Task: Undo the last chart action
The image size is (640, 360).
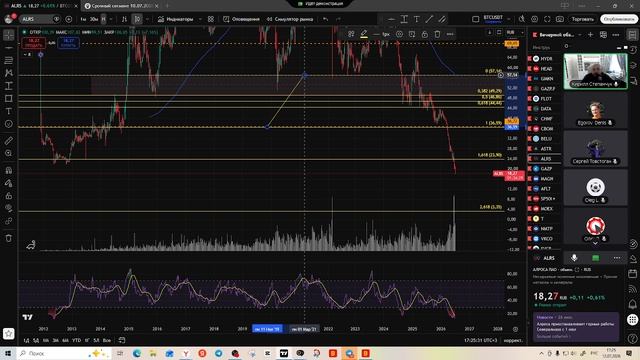Action: [325, 19]
